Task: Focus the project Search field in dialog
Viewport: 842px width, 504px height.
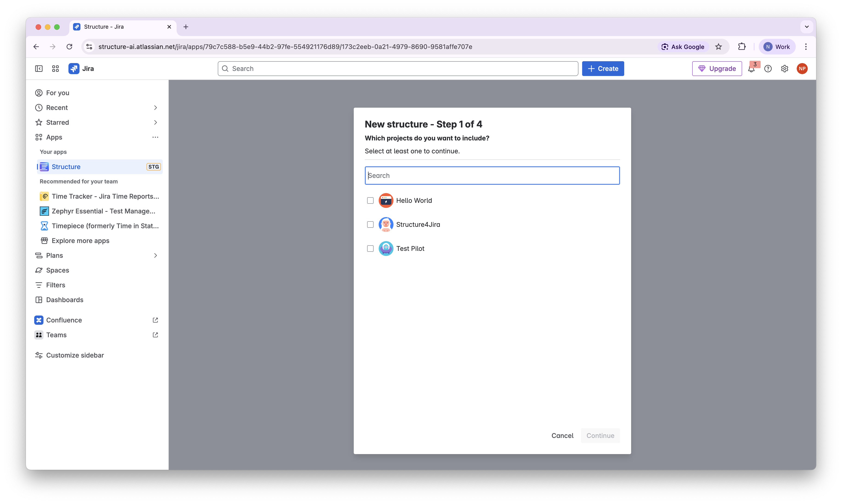Action: pos(492,176)
